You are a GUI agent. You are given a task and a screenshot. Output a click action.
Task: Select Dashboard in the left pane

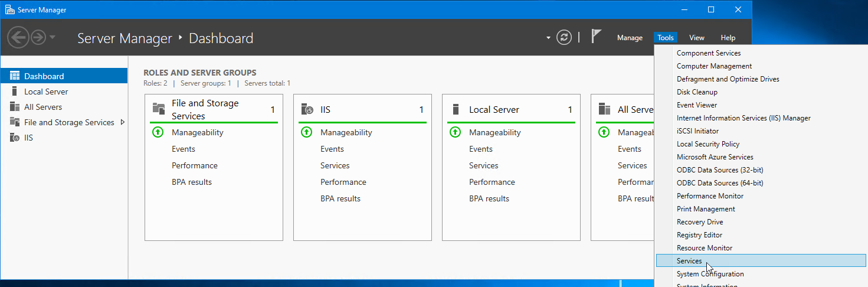tap(64, 76)
